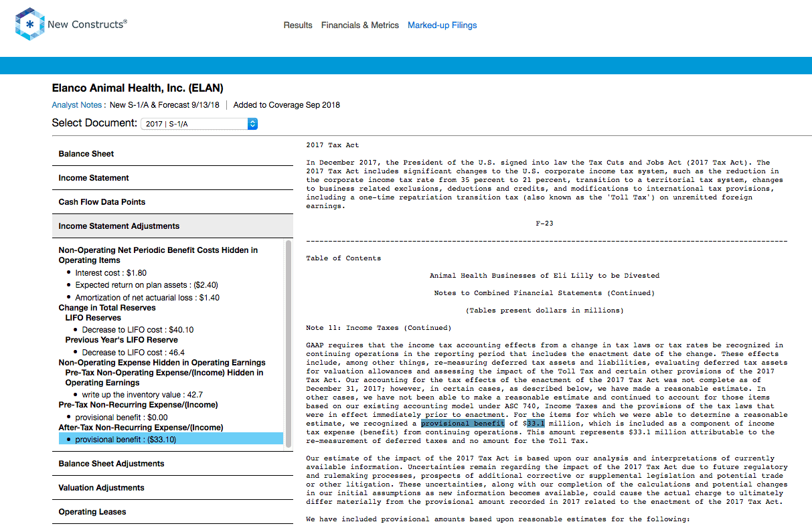Open the Select Document dropdown
This screenshot has width=812, height=532.
pos(199,124)
